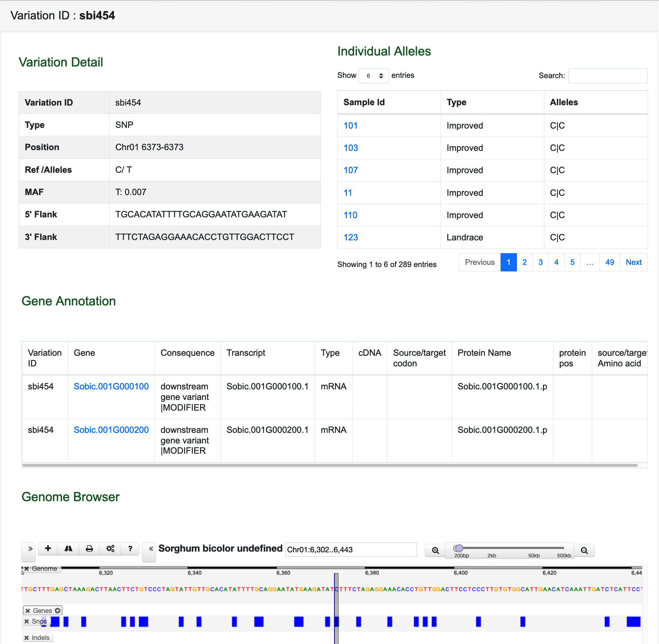This screenshot has height=644, width=659.
Task: Expand the side panel with right chevrons
Action: click(30, 549)
